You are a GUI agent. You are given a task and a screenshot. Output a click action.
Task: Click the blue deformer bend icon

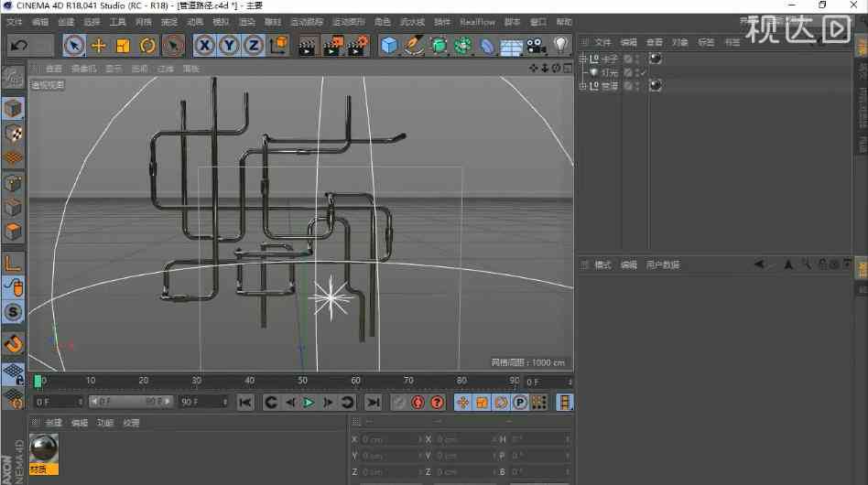tap(487, 46)
